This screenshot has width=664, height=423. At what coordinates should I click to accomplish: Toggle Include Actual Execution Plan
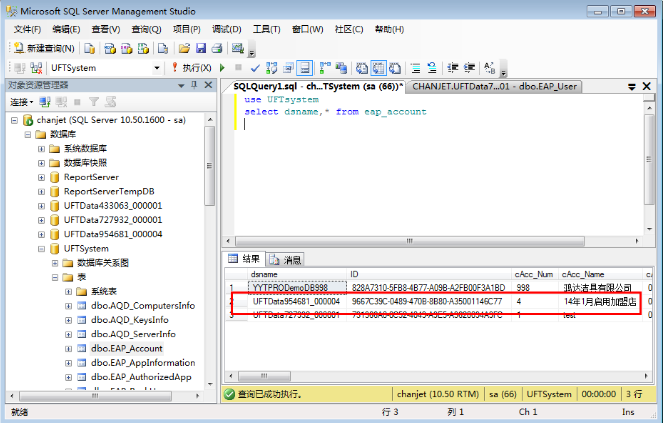tap(325, 68)
